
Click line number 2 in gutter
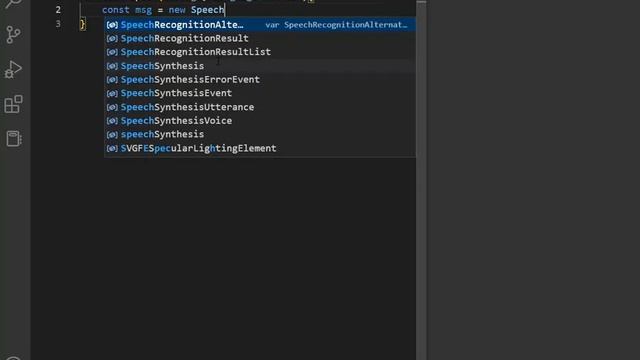[x=58, y=10]
